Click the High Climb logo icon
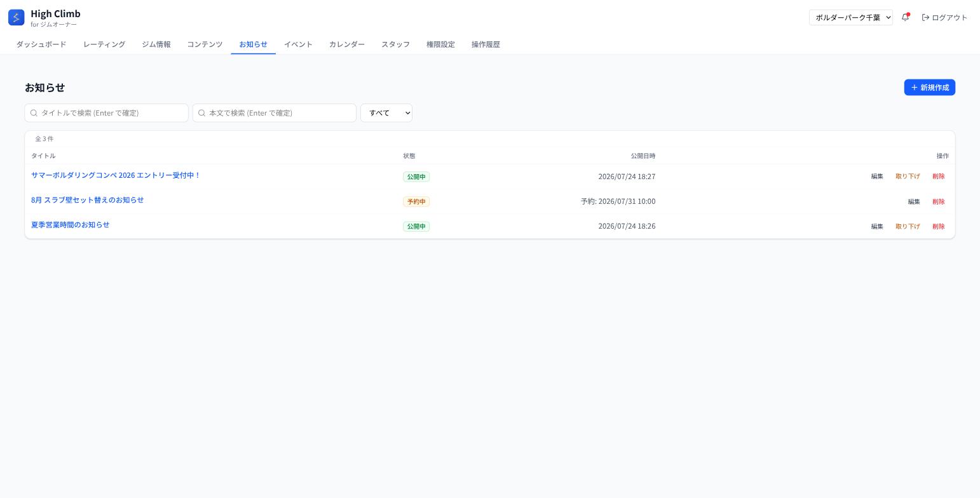This screenshot has width=980, height=498. pos(17,18)
